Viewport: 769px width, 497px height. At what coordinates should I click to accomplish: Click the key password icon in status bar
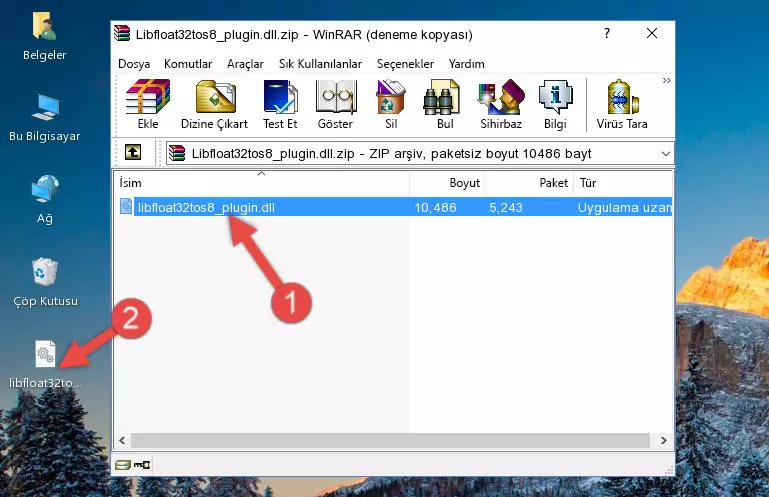pos(142,465)
